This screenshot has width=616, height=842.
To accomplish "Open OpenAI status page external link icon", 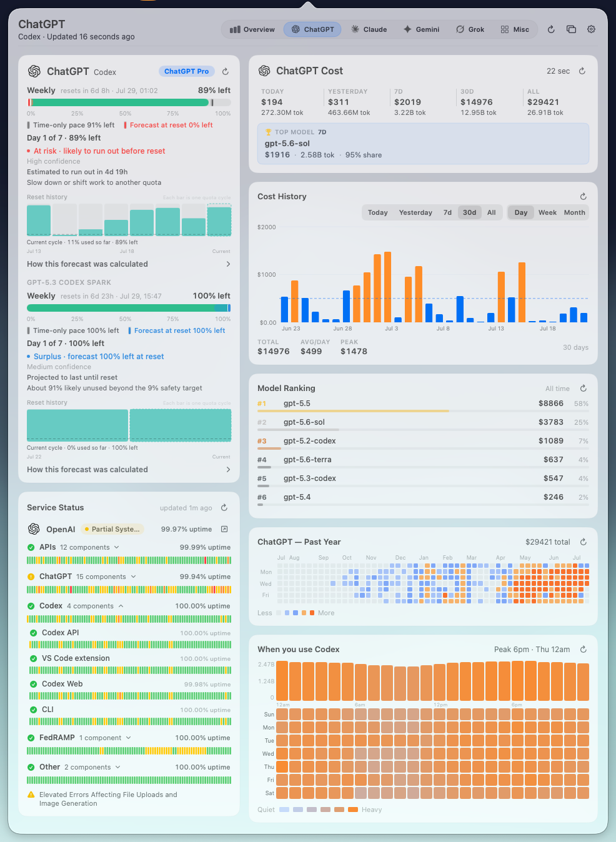I will pyautogui.click(x=224, y=529).
